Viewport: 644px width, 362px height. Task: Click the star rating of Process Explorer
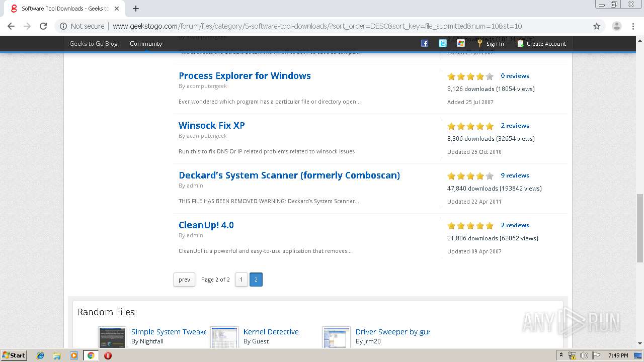470,76
